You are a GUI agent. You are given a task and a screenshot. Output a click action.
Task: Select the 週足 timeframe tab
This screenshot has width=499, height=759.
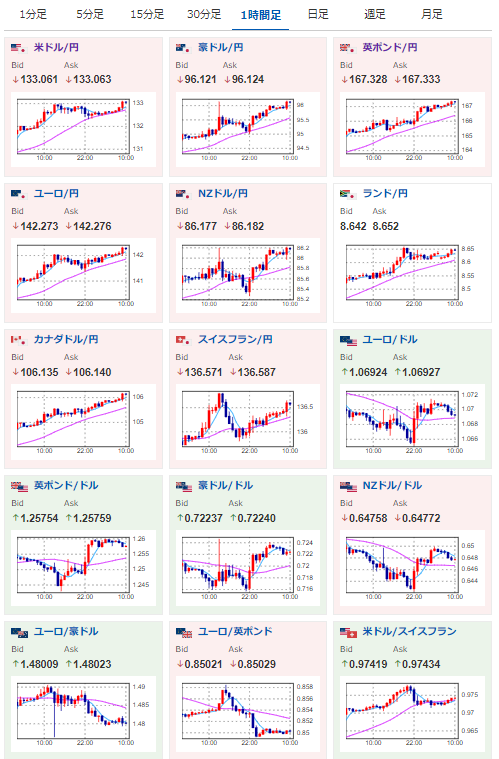(375, 15)
